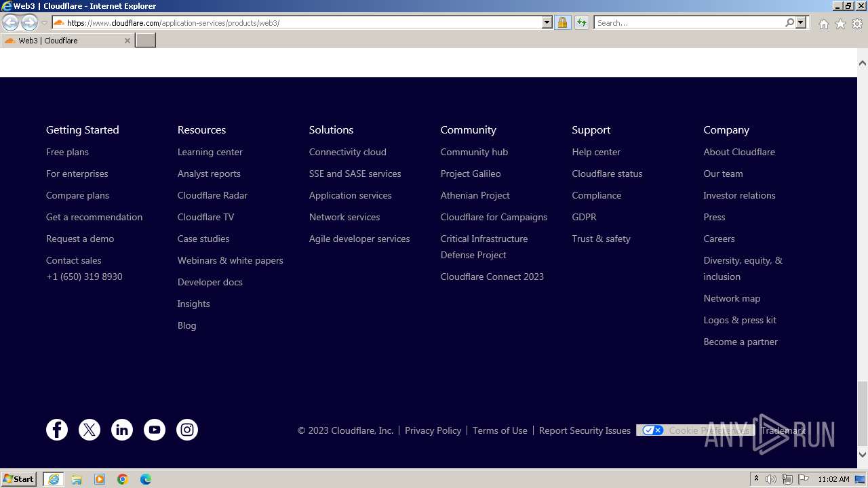
Task: Click the scrollbar down arrow
Action: tap(863, 454)
